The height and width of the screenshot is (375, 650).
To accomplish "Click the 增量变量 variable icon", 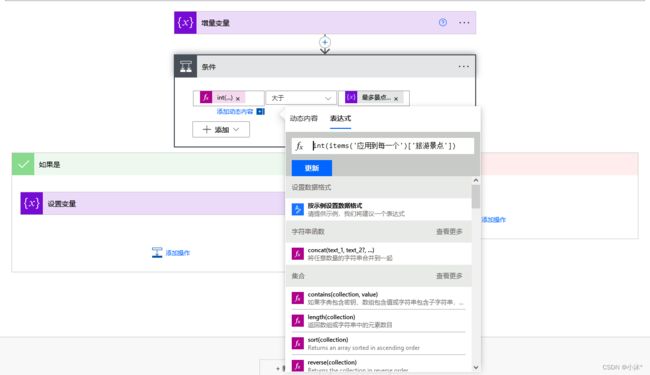I will 185,22.
